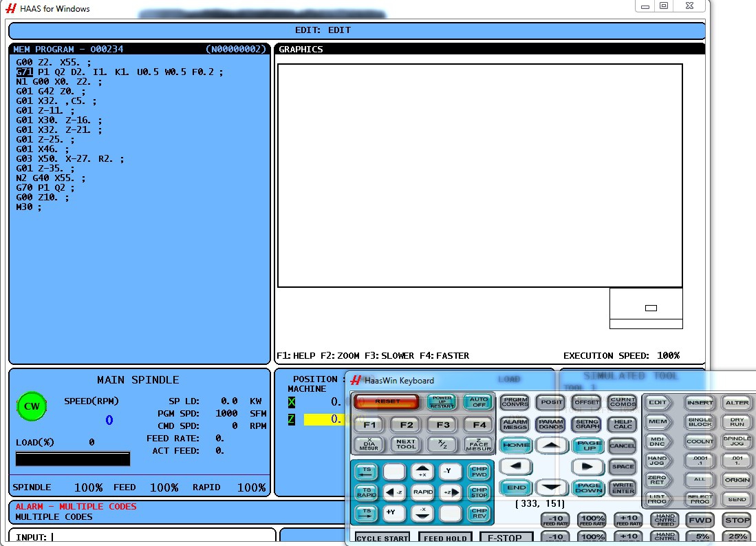The image size is (756, 546).
Task: Click the right cursor arrow key
Action: [587, 466]
